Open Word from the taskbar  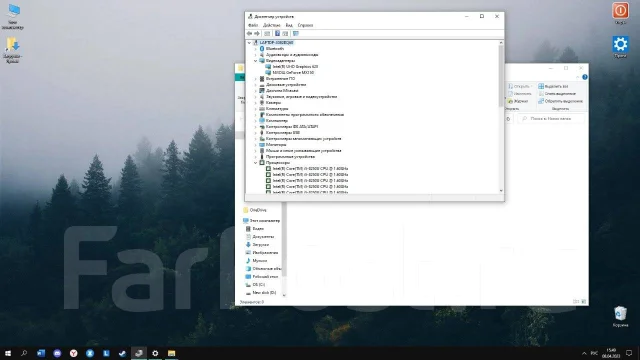point(41,353)
